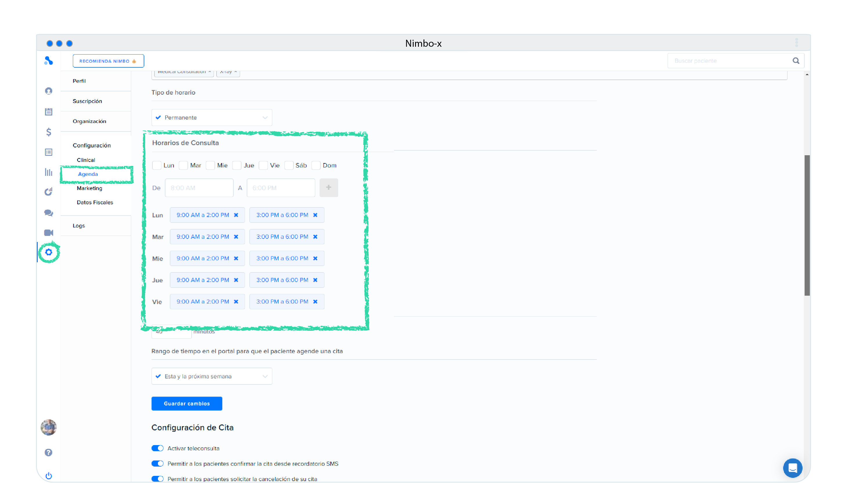Image resolution: width=847 pixels, height=504 pixels.
Task: Open the Suscripción menu item
Action: 87,101
